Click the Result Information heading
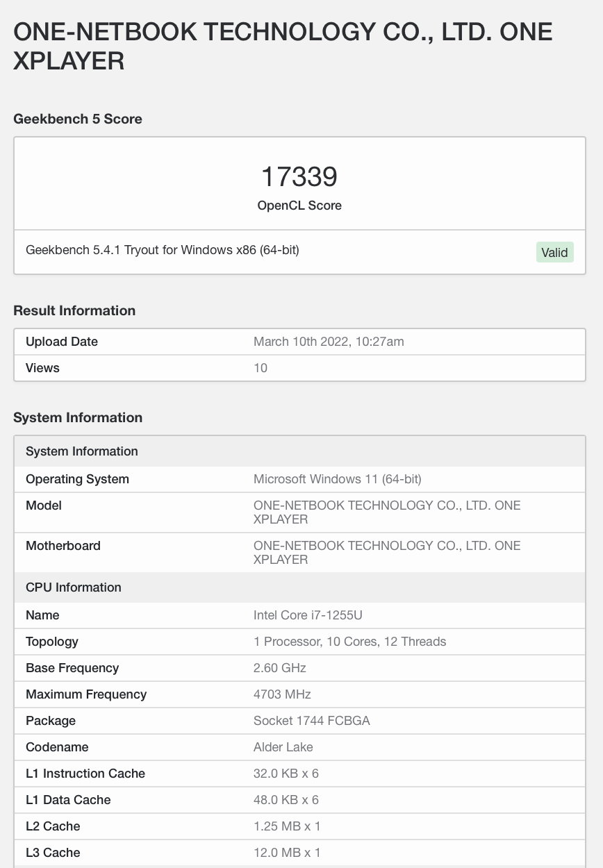This screenshot has width=603, height=868. click(74, 310)
